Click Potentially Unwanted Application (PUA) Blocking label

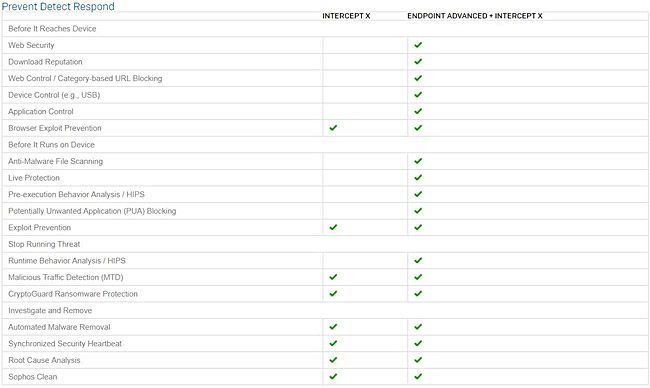pos(92,211)
